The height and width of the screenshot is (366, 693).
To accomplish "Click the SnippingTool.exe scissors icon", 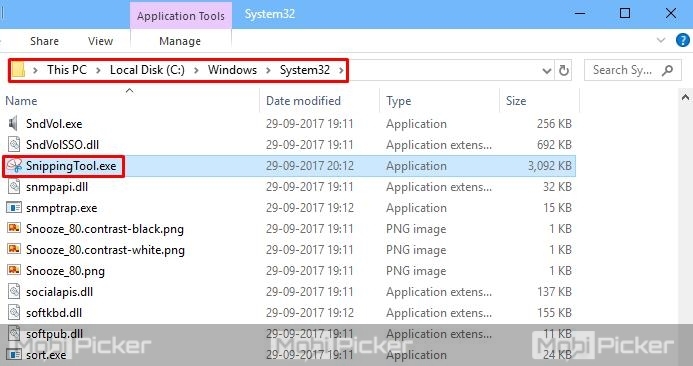I will 14,166.
